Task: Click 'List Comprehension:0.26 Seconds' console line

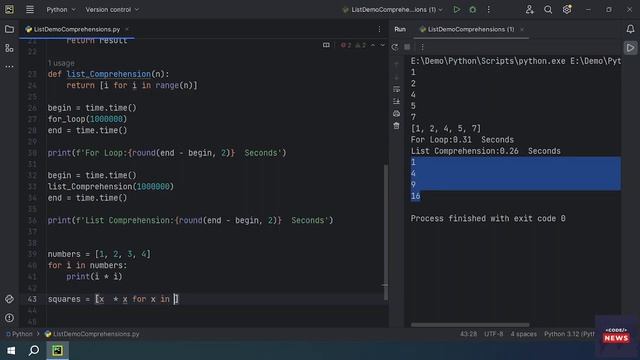Action: [485, 151]
